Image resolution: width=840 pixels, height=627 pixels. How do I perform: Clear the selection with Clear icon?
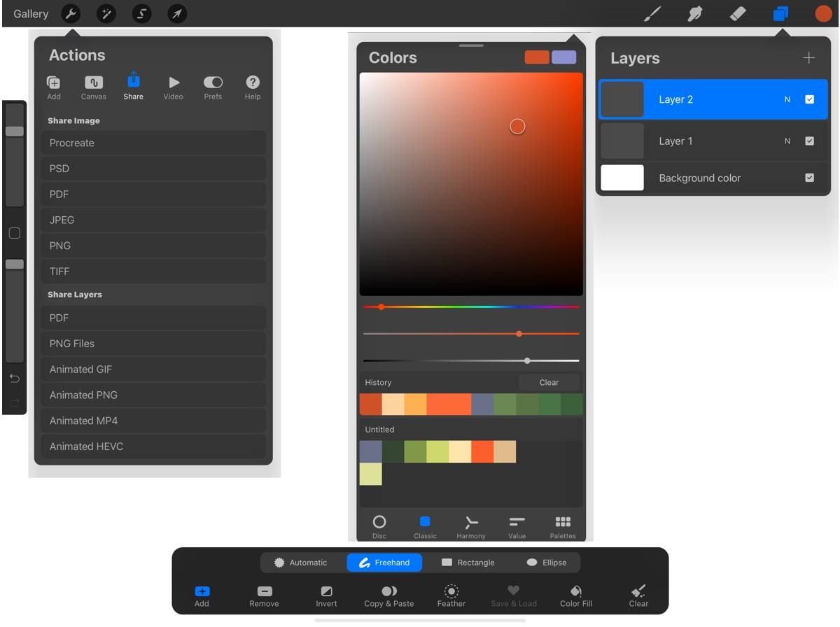pyautogui.click(x=638, y=596)
